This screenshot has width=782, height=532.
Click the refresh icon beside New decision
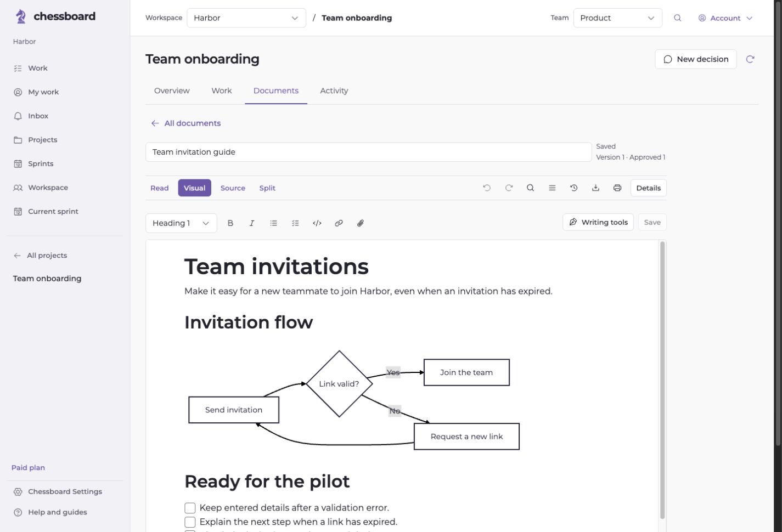pyautogui.click(x=750, y=59)
